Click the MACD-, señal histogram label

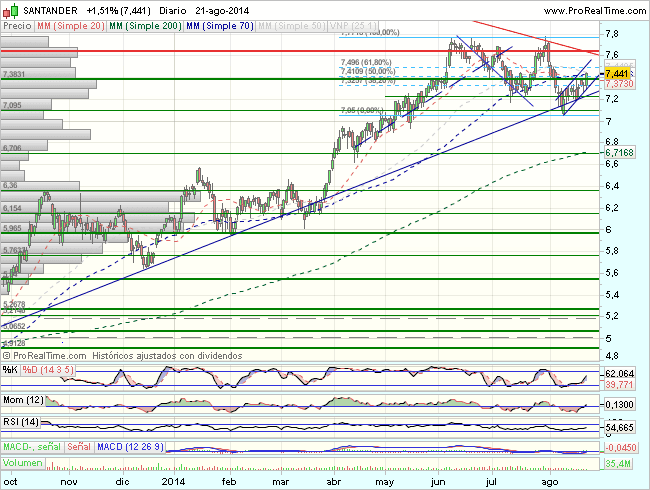32,447
